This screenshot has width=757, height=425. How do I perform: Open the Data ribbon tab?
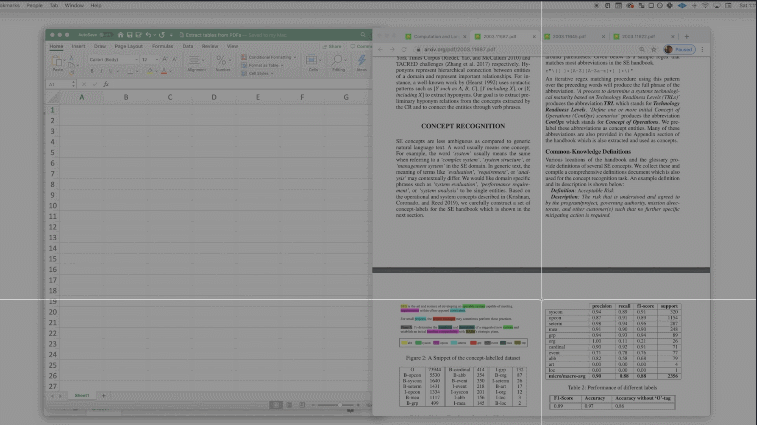tap(188, 46)
